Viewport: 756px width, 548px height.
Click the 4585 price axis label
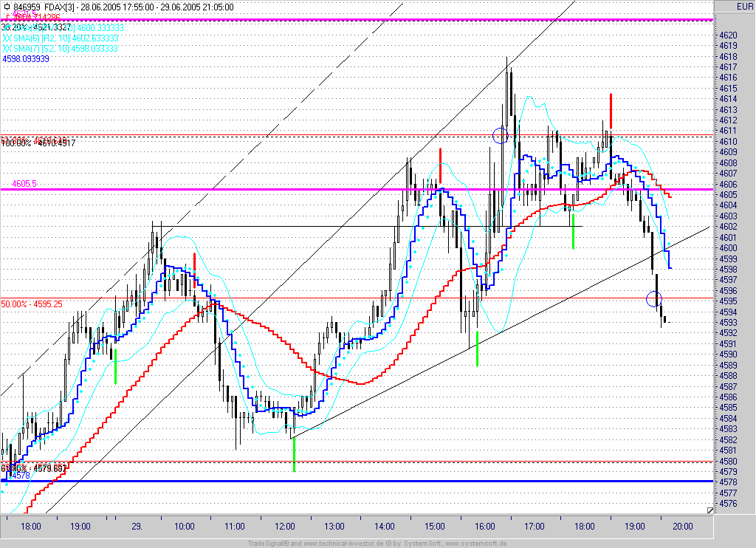[x=728, y=408]
